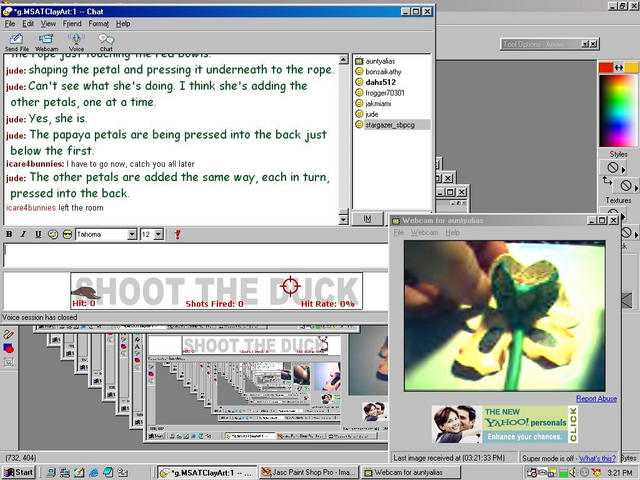Select user dahs512 in list

pyautogui.click(x=380, y=82)
